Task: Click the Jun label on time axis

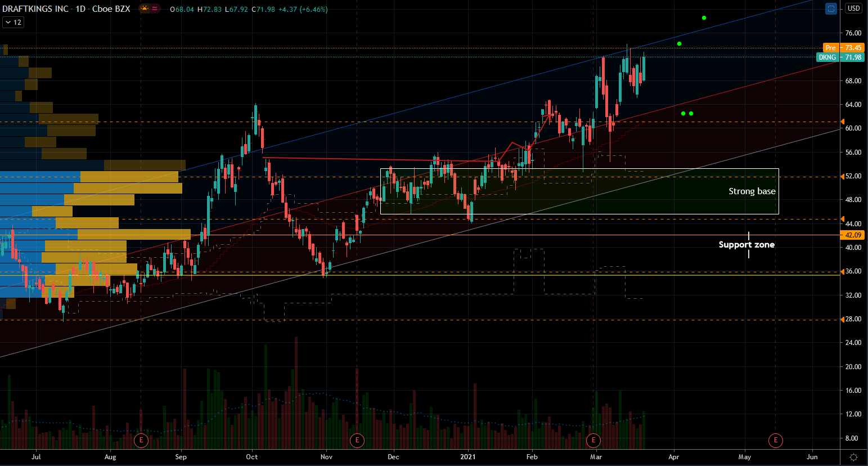Action: coord(812,457)
